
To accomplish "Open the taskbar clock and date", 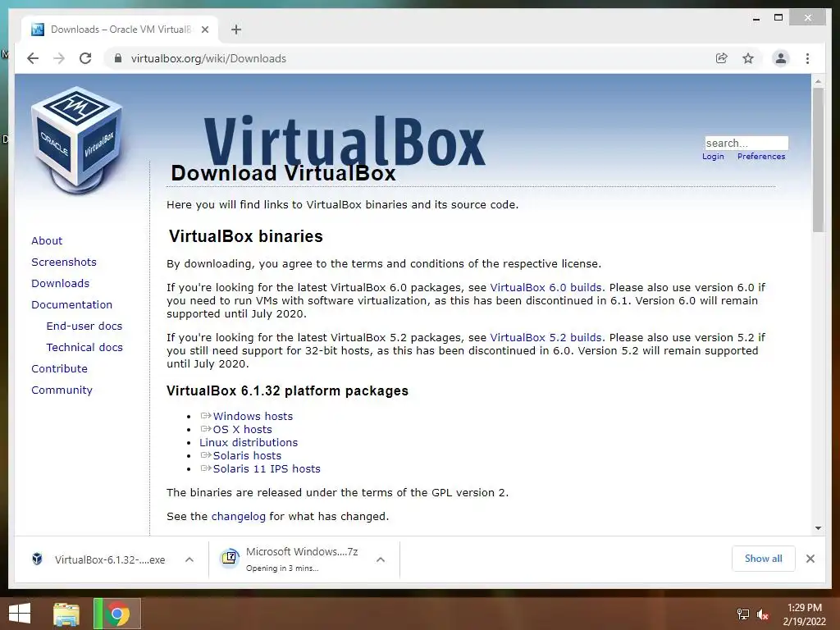I will click(804, 614).
